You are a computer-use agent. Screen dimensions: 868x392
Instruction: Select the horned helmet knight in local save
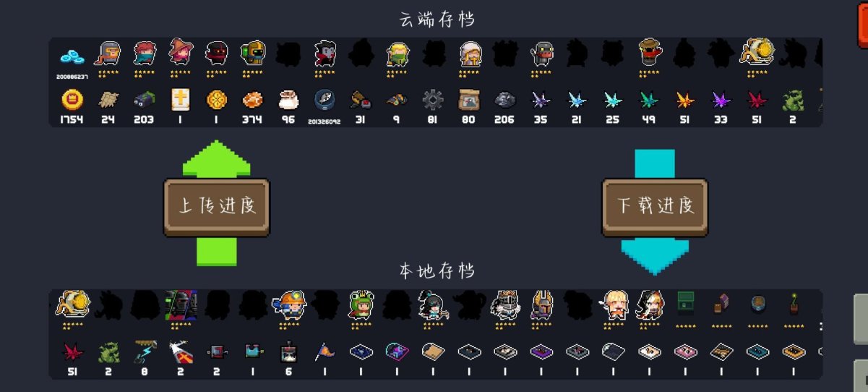coord(541,304)
